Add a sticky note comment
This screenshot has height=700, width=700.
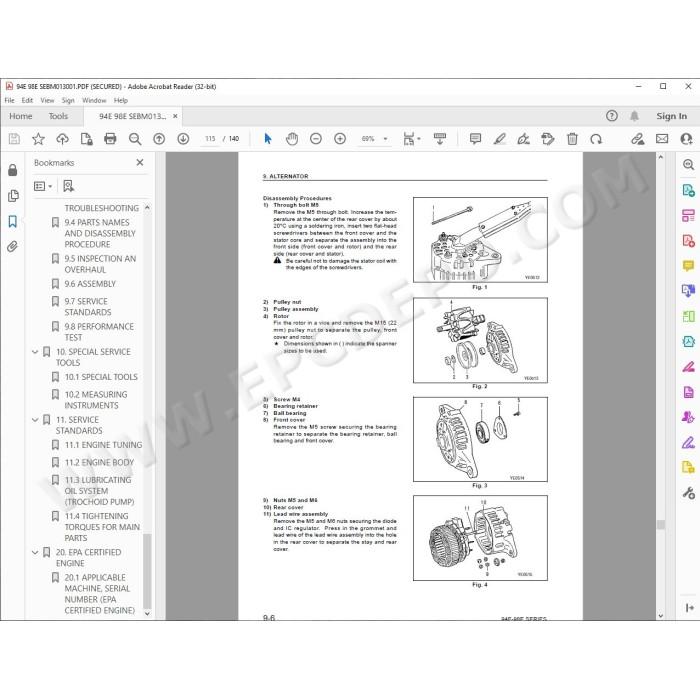pos(475,139)
